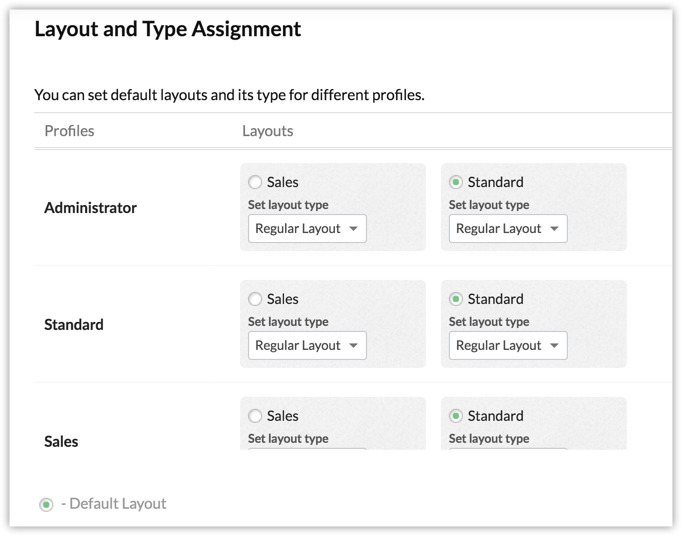Image resolution: width=682 pixels, height=536 pixels.
Task: Click the Layouts column header
Action: (267, 131)
